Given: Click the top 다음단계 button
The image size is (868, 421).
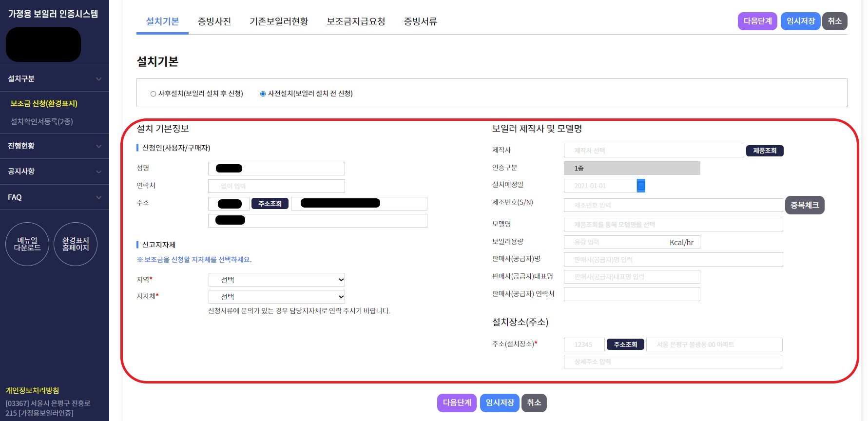Looking at the screenshot, I should [x=757, y=21].
